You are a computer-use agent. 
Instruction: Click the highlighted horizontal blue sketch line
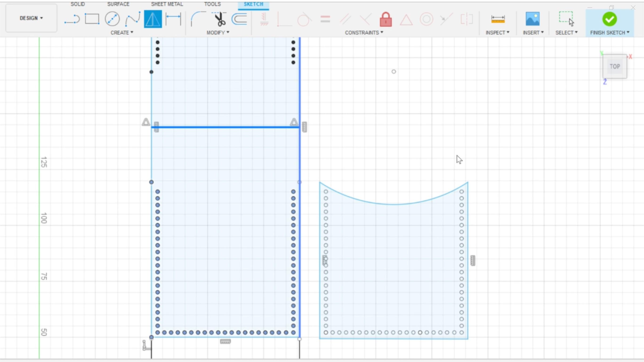click(x=225, y=127)
